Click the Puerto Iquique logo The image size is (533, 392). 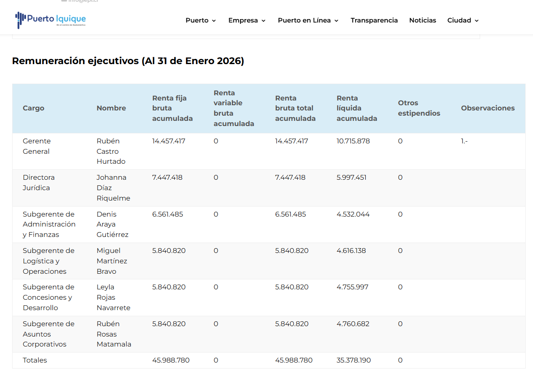click(51, 20)
